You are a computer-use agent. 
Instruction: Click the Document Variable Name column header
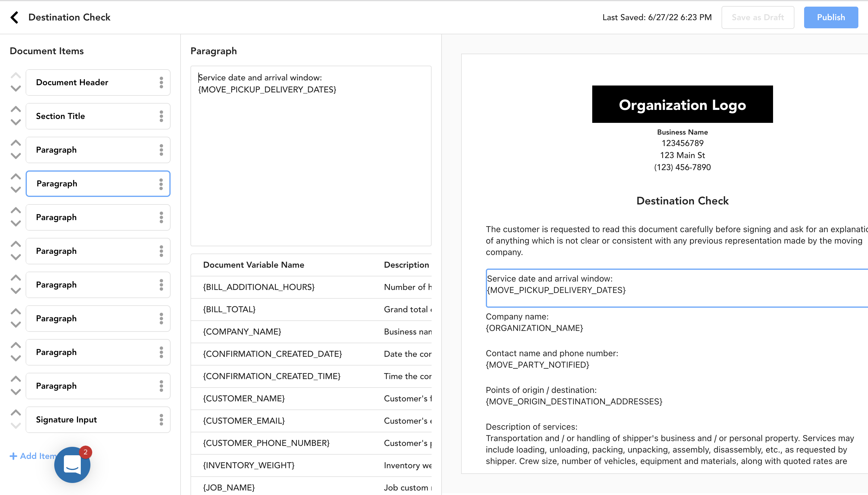pos(253,265)
